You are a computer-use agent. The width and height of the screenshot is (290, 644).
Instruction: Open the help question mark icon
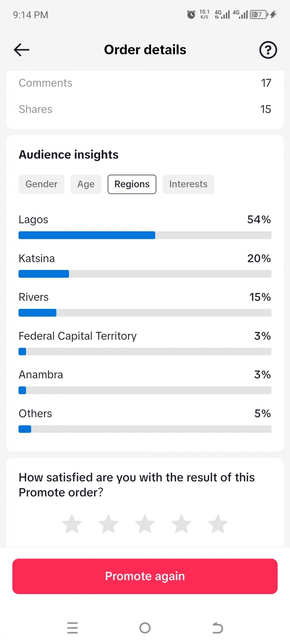pyautogui.click(x=268, y=50)
